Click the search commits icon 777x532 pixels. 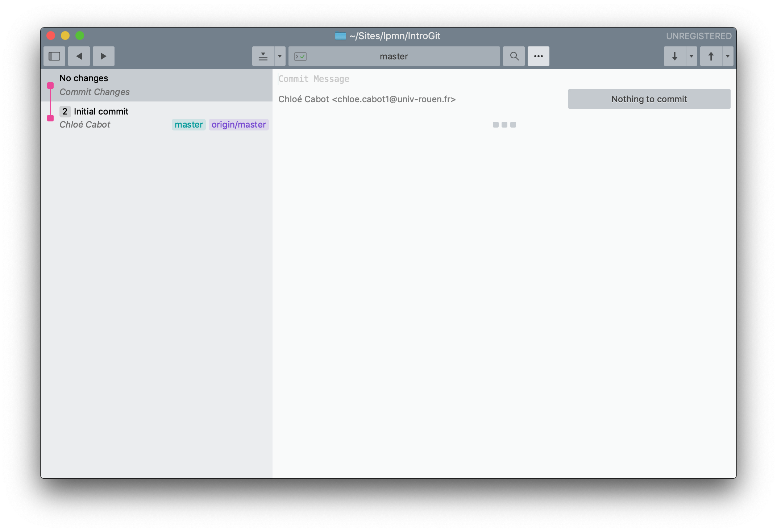[514, 56]
